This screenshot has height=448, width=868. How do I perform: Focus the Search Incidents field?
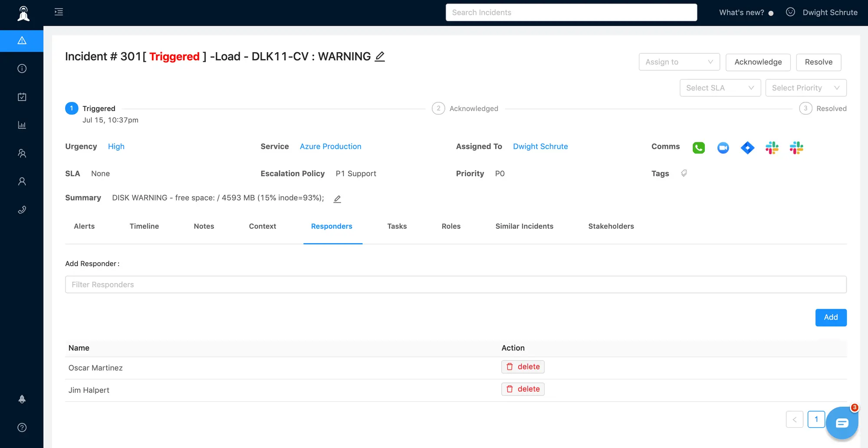coord(571,12)
